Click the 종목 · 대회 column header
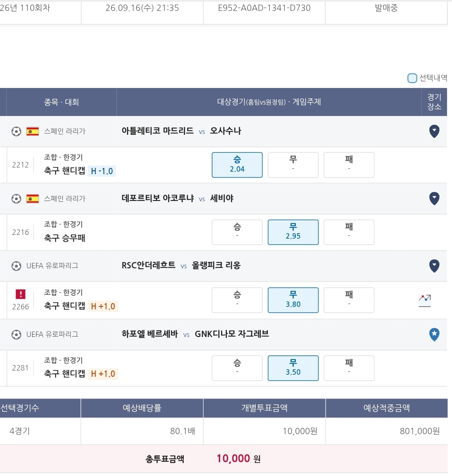452x476 pixels. click(x=62, y=102)
